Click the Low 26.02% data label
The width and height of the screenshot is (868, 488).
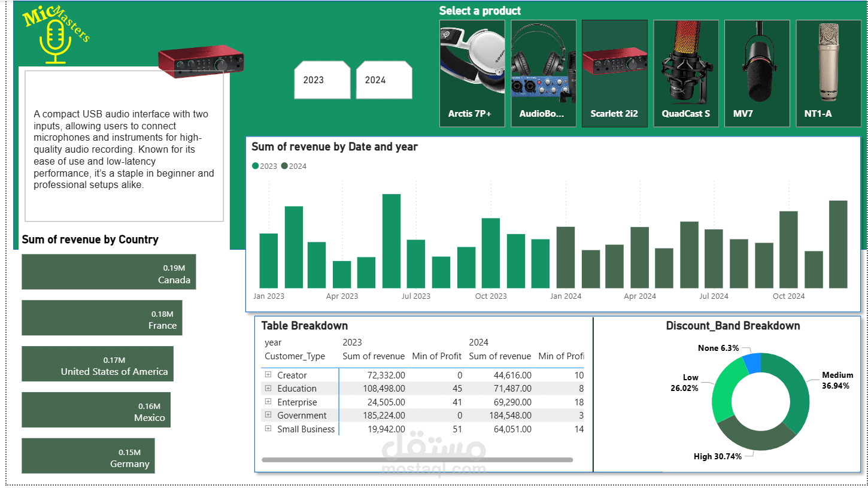click(684, 383)
